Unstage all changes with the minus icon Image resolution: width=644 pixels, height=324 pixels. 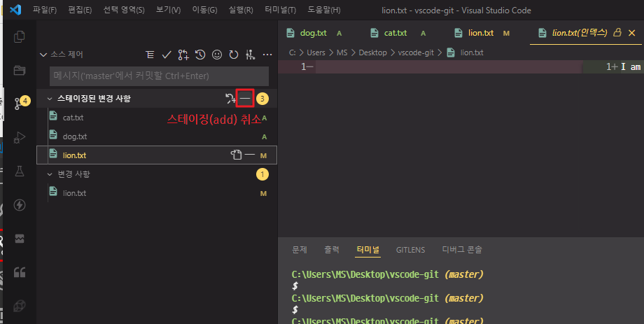tap(245, 99)
